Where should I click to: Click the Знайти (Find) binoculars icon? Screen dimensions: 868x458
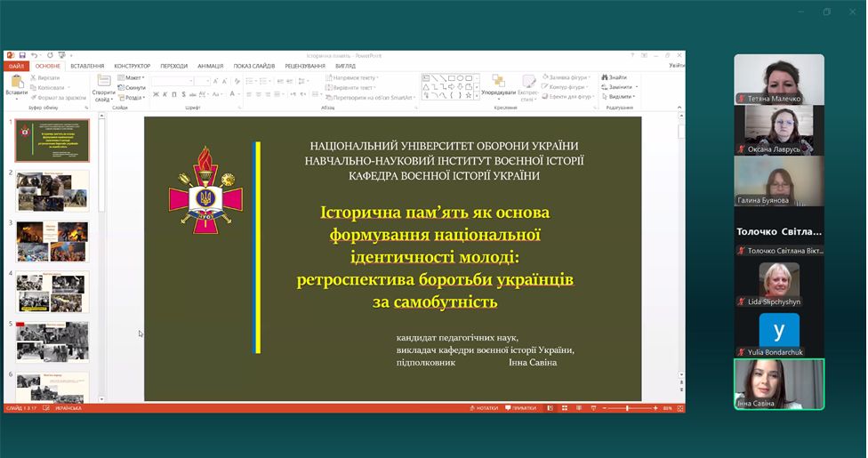coord(605,77)
